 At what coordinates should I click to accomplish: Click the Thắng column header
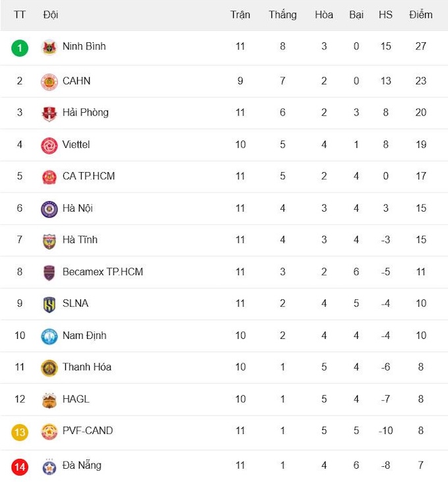[x=283, y=15]
